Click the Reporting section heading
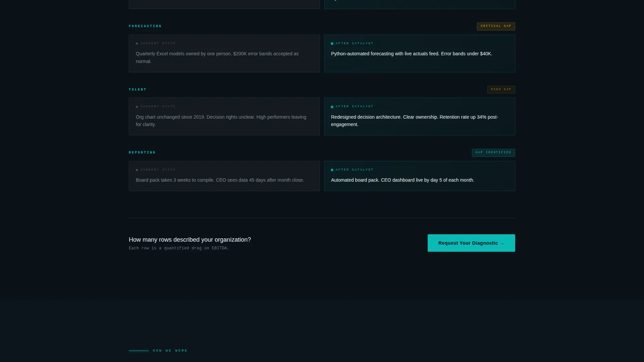Image resolution: width=644 pixels, height=362 pixels. 142,153
